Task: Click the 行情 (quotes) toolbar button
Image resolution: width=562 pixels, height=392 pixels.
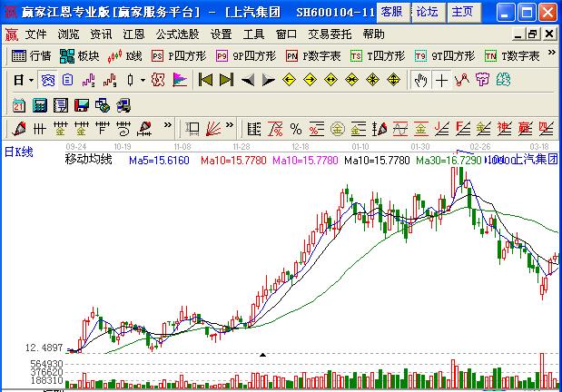Action: pyautogui.click(x=31, y=56)
